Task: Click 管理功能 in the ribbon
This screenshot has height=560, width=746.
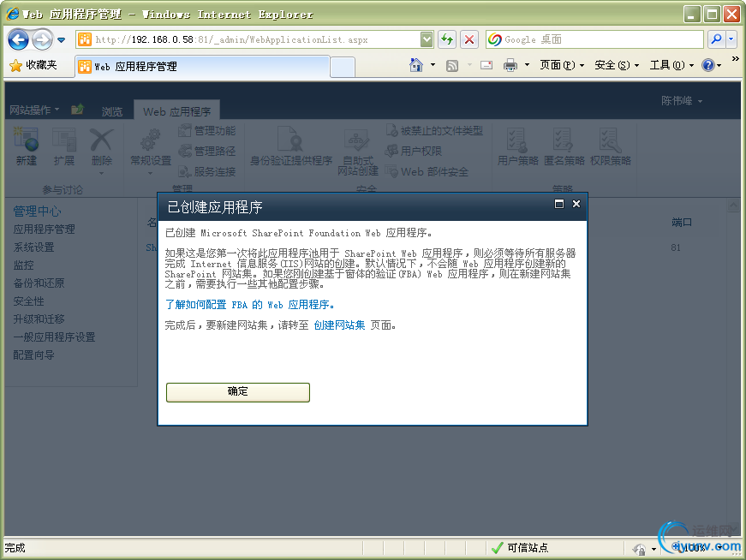Action: point(207,130)
